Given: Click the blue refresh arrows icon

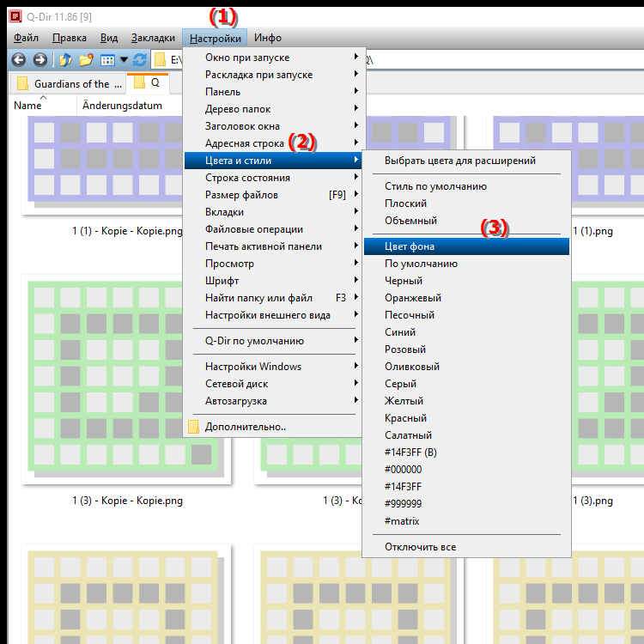Looking at the screenshot, I should pos(140,60).
